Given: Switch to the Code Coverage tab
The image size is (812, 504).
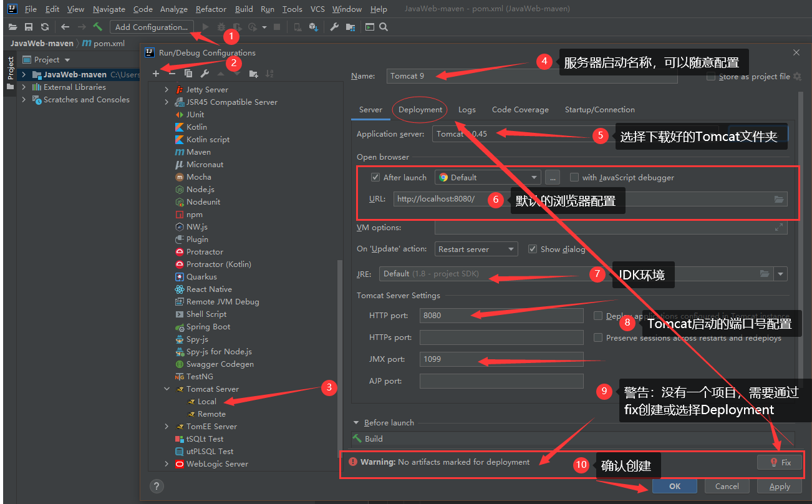Looking at the screenshot, I should [520, 110].
